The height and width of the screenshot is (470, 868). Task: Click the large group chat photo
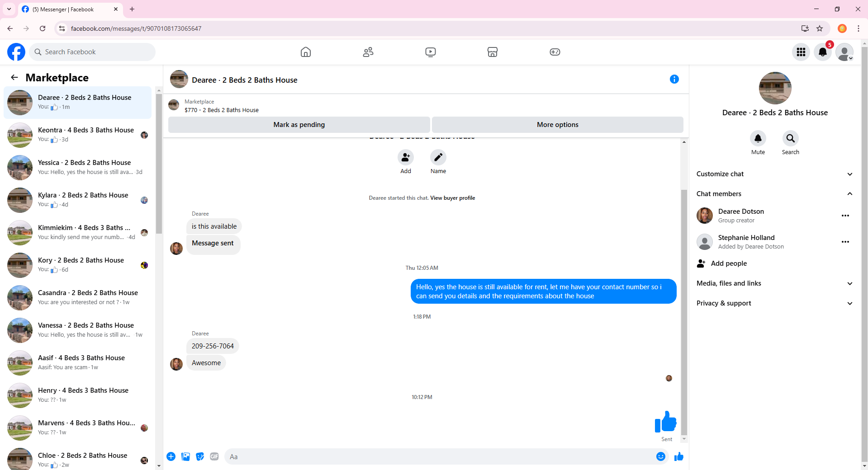point(775,88)
